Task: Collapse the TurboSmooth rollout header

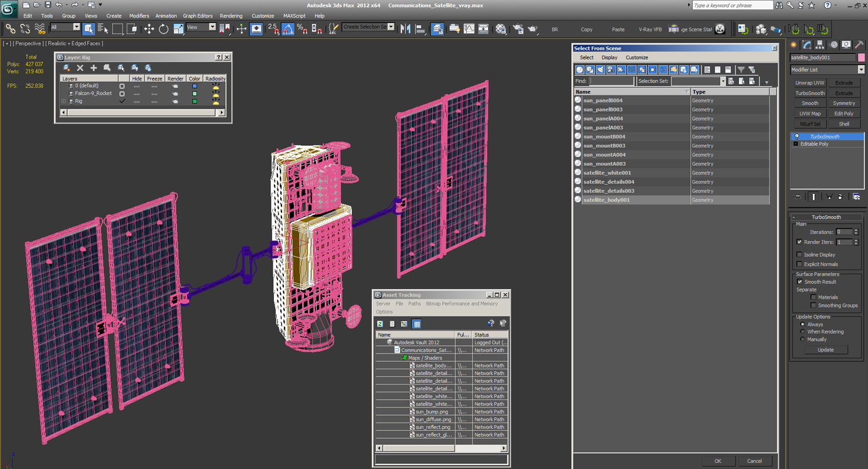Action: point(826,217)
